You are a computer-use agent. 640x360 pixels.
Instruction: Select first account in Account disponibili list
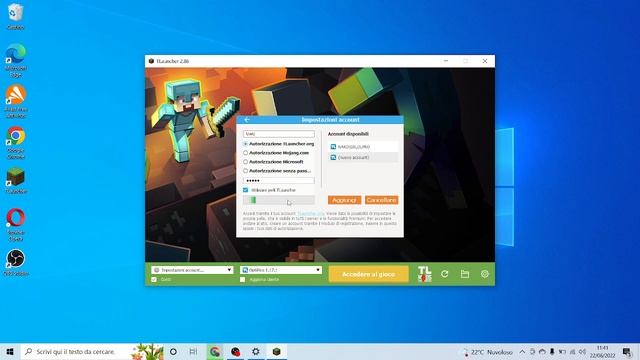[x=363, y=147]
